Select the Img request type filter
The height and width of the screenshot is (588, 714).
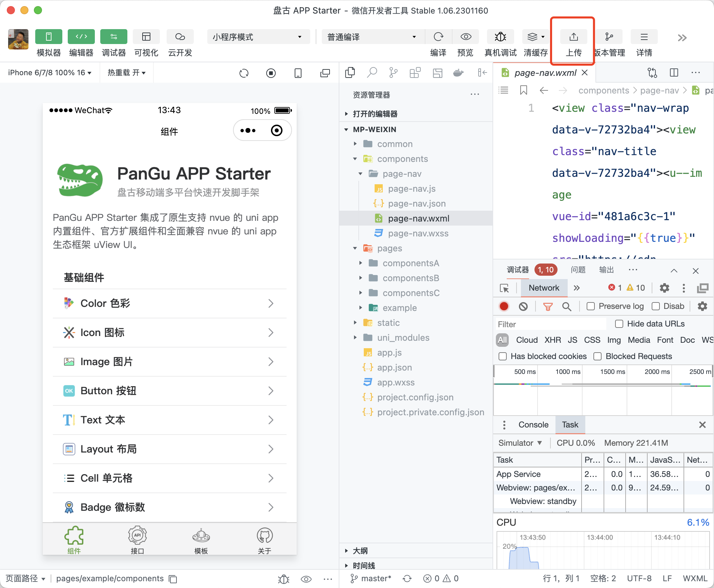[x=614, y=340]
